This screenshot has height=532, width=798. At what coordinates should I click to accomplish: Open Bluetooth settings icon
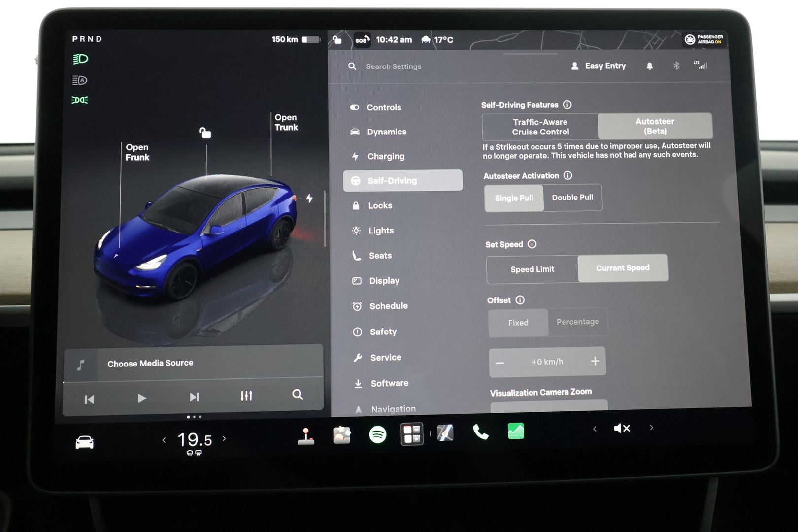pyautogui.click(x=676, y=66)
